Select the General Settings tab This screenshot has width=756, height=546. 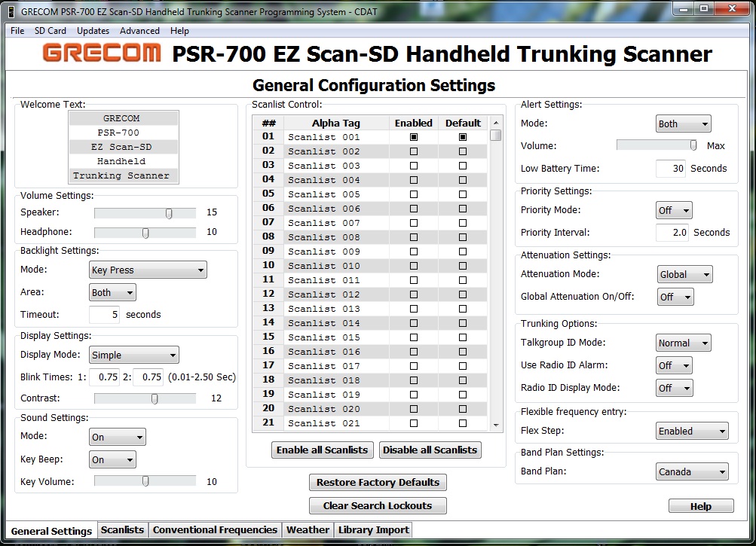(x=51, y=531)
